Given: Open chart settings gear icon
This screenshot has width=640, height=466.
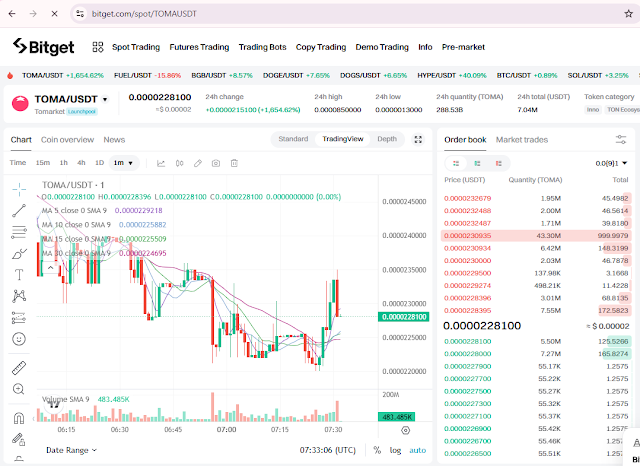Looking at the screenshot, I should pos(405,430).
